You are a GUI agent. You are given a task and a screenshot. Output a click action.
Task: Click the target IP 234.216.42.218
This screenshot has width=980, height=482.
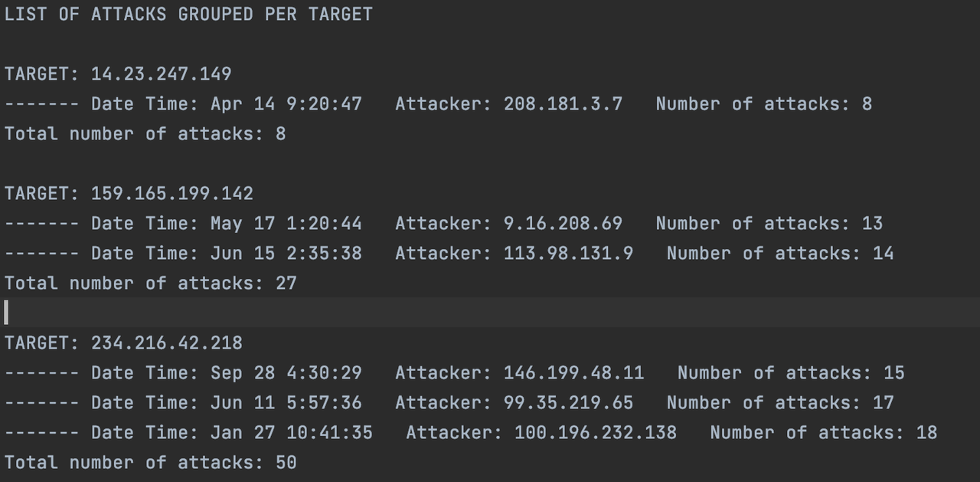(166, 343)
